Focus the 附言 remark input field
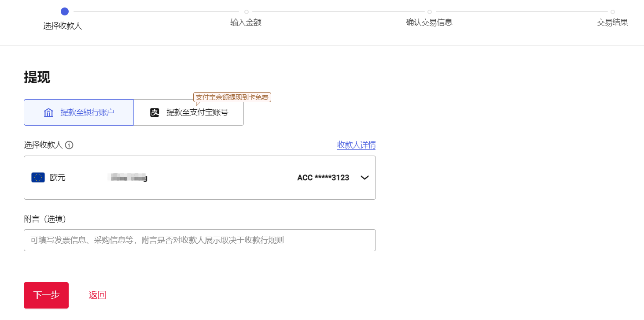This screenshot has width=644, height=320. pos(199,240)
